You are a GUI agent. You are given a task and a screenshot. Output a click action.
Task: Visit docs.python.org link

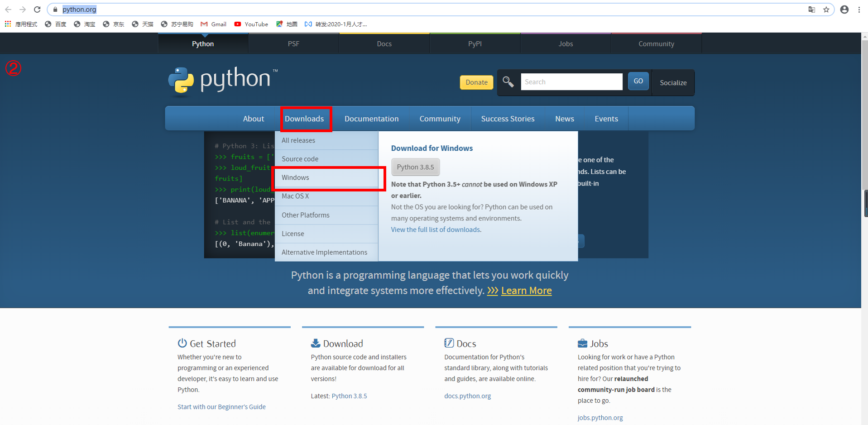point(467,396)
